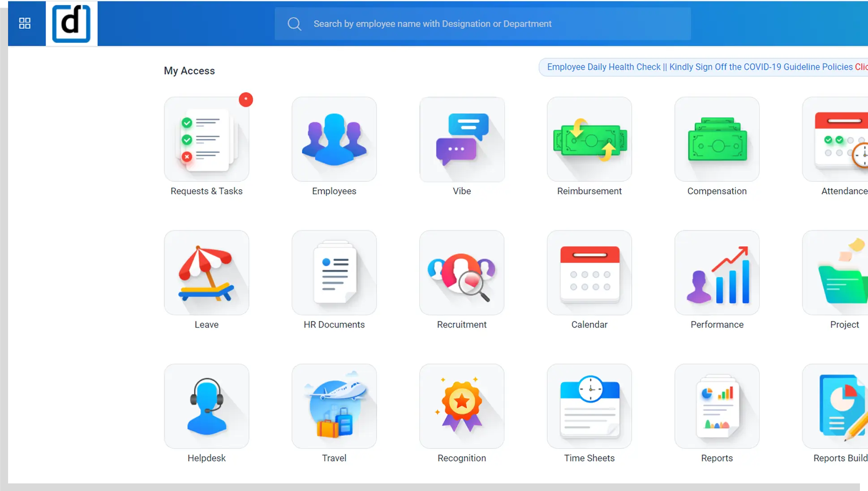Open the Reimbursement module

click(589, 139)
